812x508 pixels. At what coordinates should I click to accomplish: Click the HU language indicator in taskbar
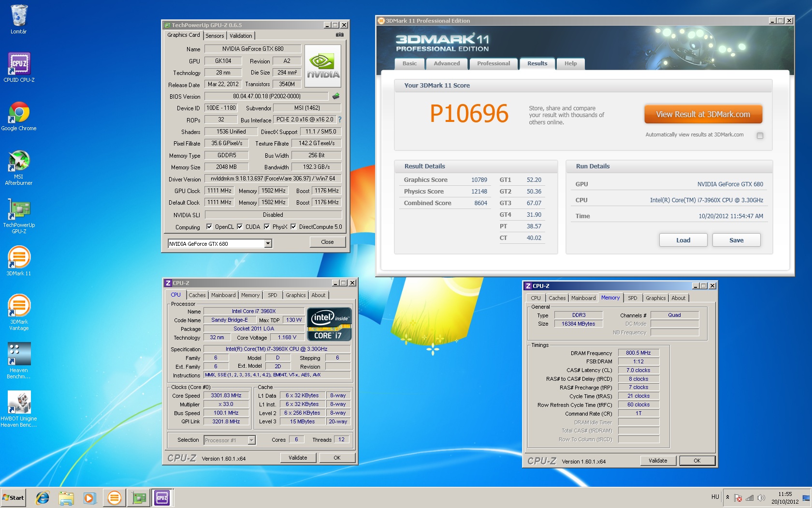pos(715,497)
